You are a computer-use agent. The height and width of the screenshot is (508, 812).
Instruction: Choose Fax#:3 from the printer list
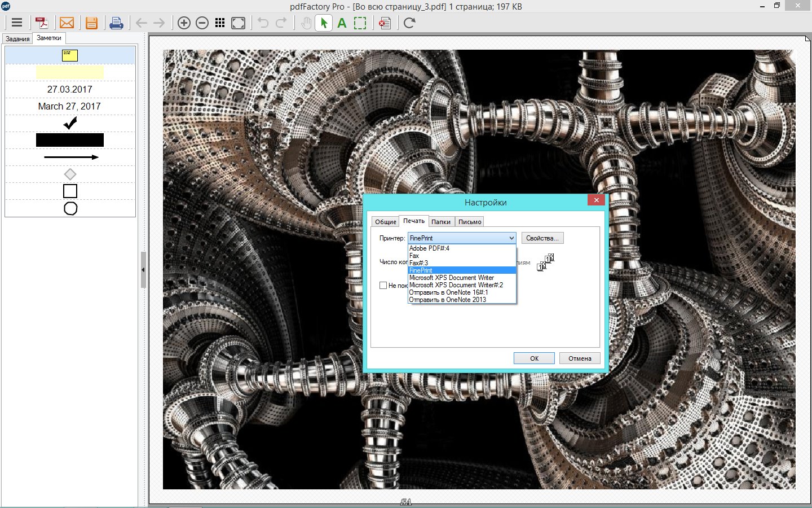[x=462, y=263]
